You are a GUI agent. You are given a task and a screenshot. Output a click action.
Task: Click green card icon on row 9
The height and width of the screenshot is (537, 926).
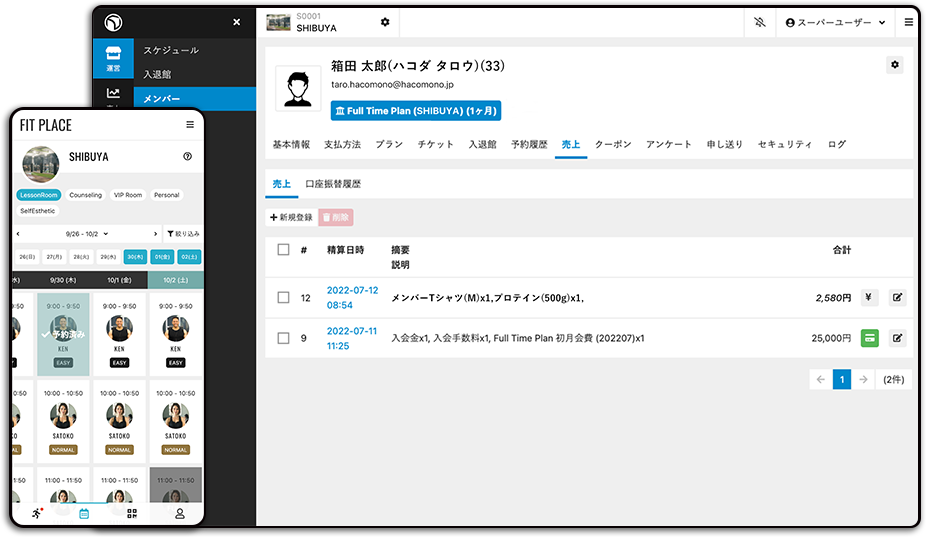coord(869,338)
